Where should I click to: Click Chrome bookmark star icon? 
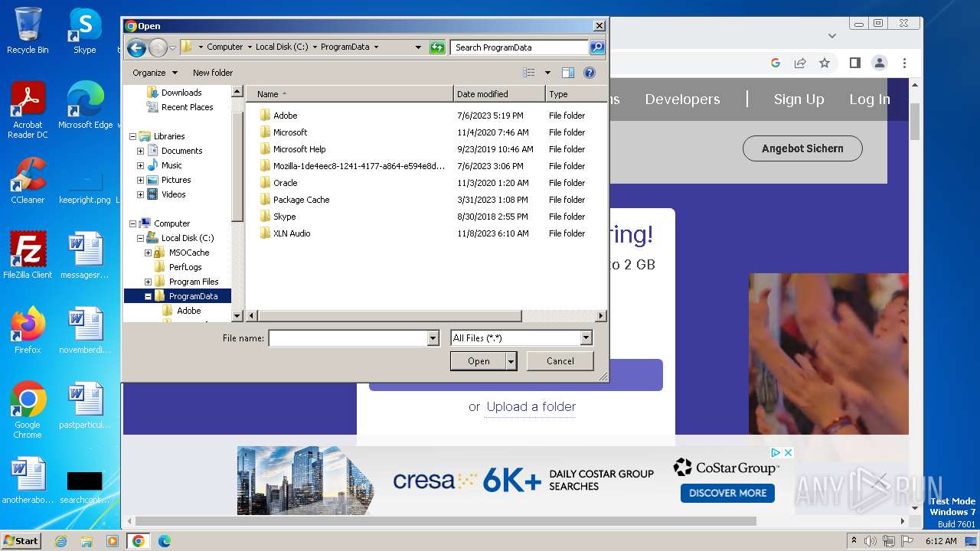[825, 63]
